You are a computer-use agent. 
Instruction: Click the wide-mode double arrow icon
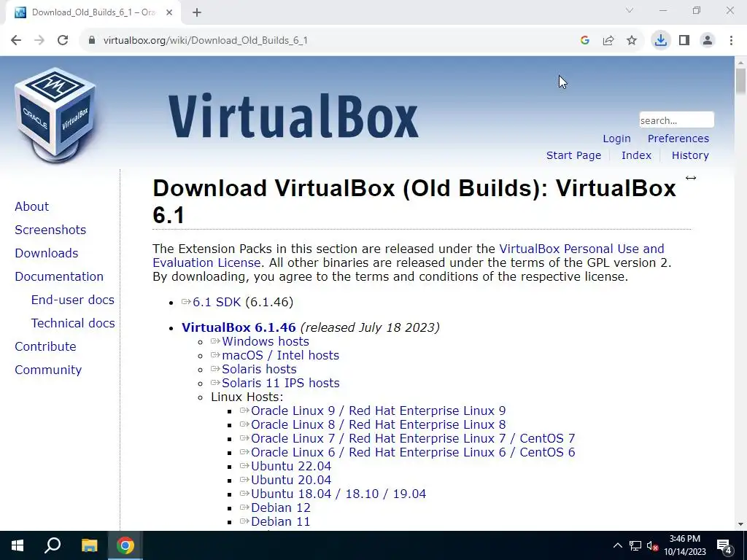[x=691, y=178]
